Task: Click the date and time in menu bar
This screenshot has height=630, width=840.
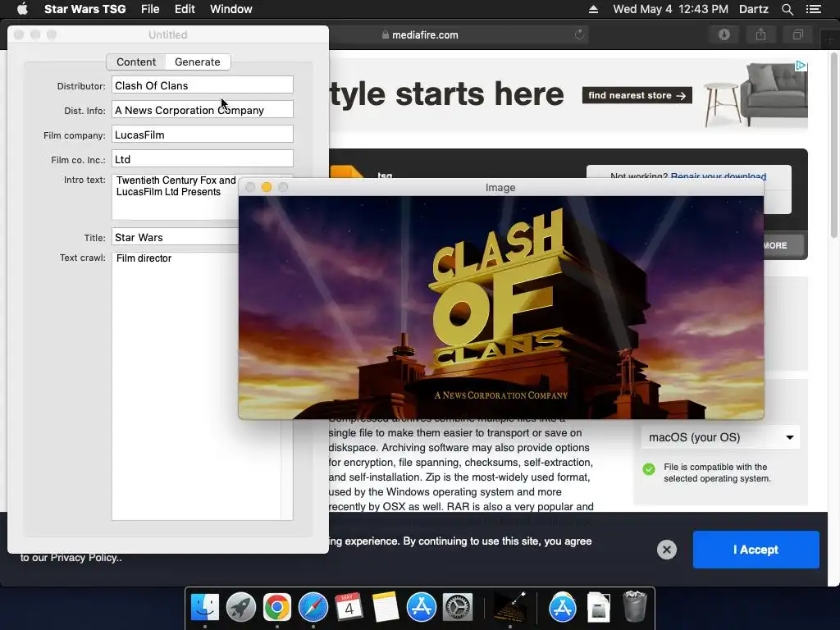Action: pyautogui.click(x=670, y=9)
